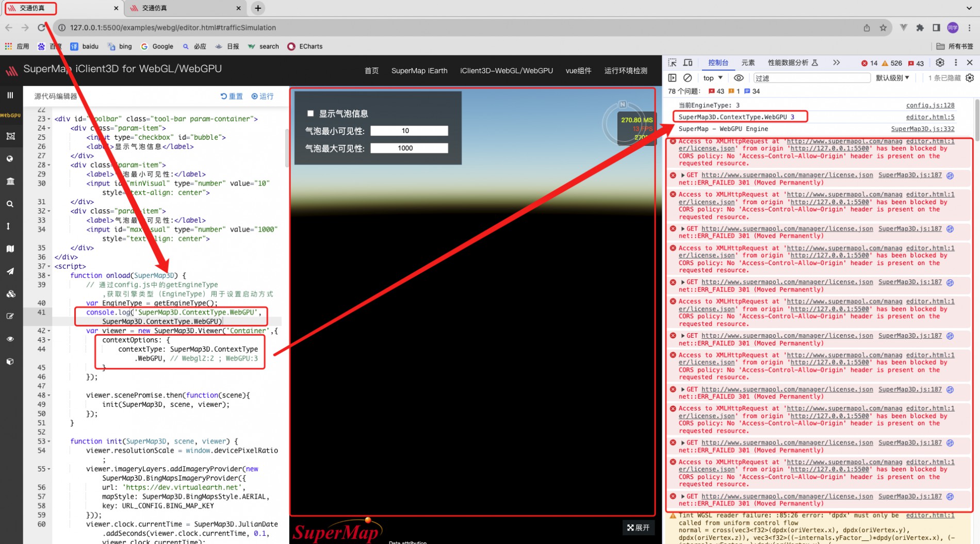The height and width of the screenshot is (544, 980).
Task: Open the 所有书签 folder
Action: point(955,46)
